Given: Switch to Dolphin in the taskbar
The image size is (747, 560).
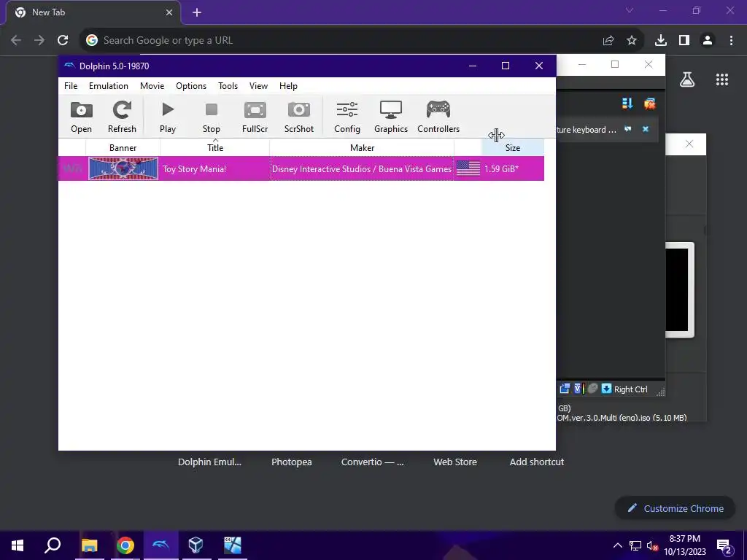Looking at the screenshot, I should coord(160,545).
